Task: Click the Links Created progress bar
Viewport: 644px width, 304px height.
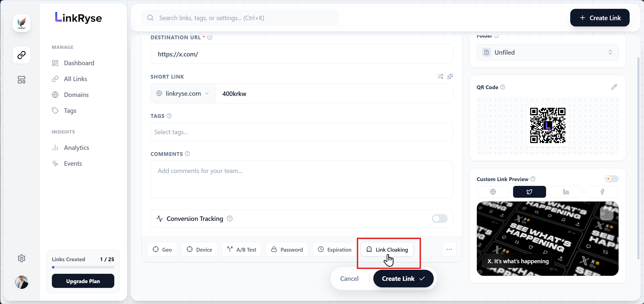Action: (x=83, y=267)
